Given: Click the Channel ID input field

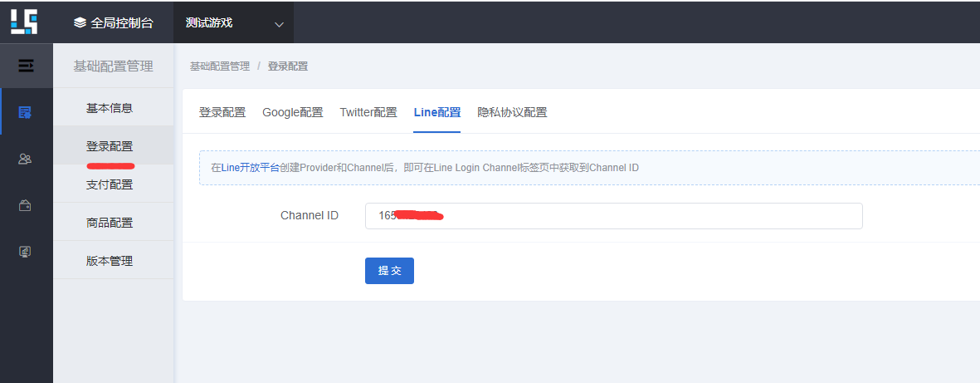Looking at the screenshot, I should point(614,216).
